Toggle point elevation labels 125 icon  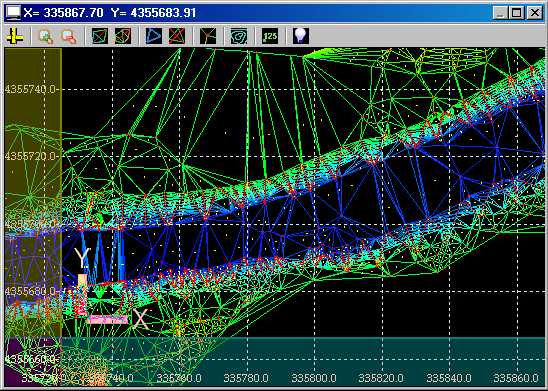pos(269,36)
